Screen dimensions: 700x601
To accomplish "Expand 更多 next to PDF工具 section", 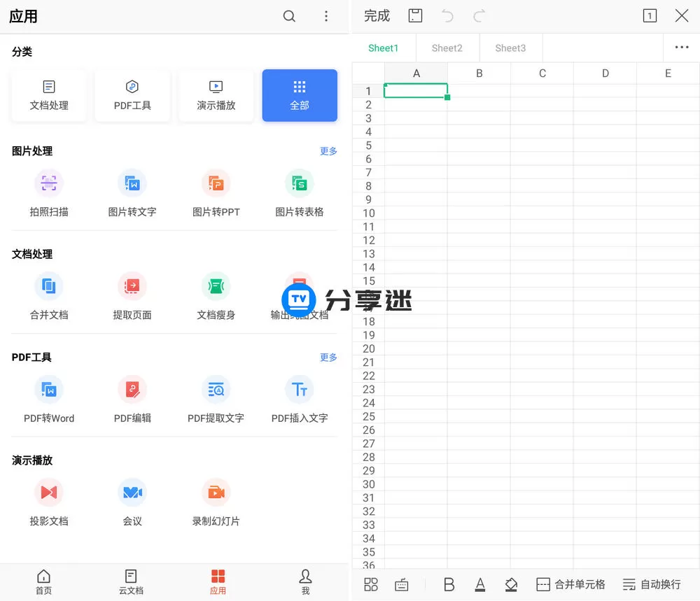I will tap(328, 358).
